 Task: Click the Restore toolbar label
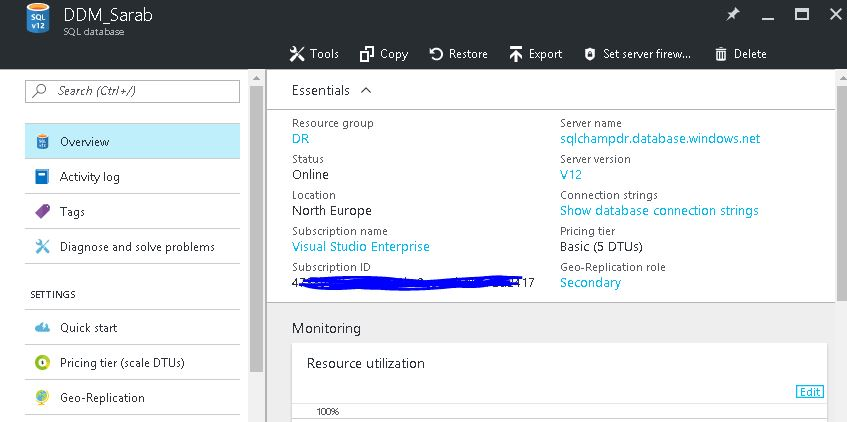click(x=468, y=54)
